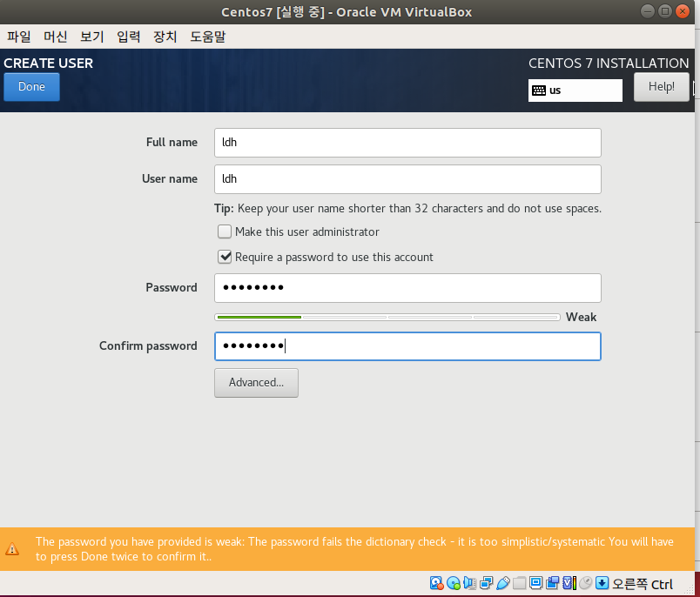Open the 입력 menu

tap(129, 37)
